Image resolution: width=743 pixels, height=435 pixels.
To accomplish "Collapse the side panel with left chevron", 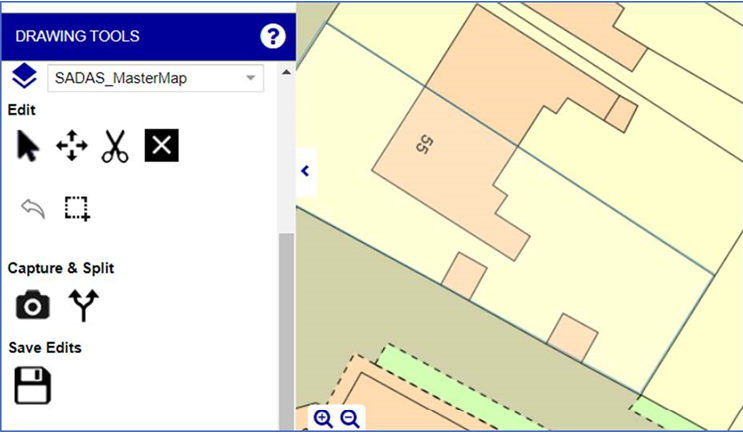I will point(306,171).
